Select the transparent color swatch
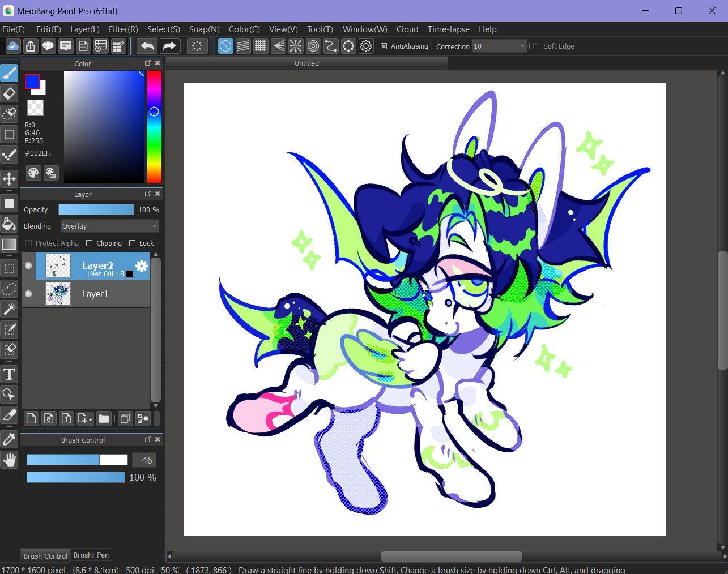728x574 pixels. (x=35, y=108)
